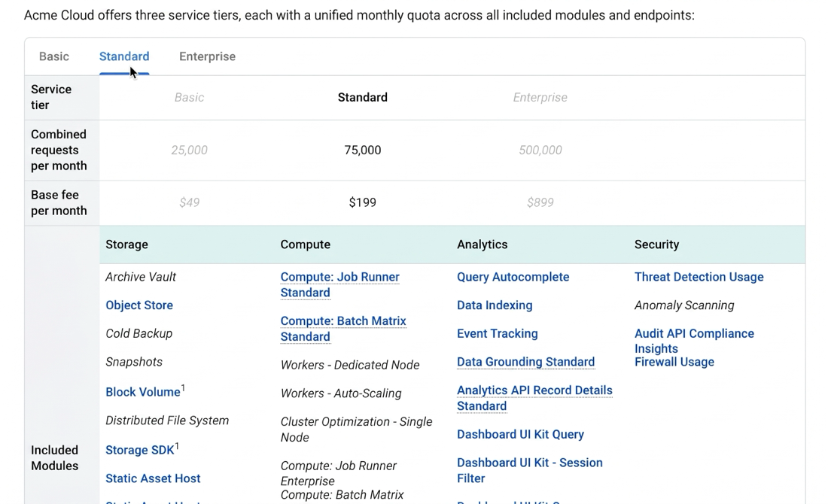Screen dimensions: 828x504
Task: Open the Query Autocomplete link
Action: (x=513, y=277)
